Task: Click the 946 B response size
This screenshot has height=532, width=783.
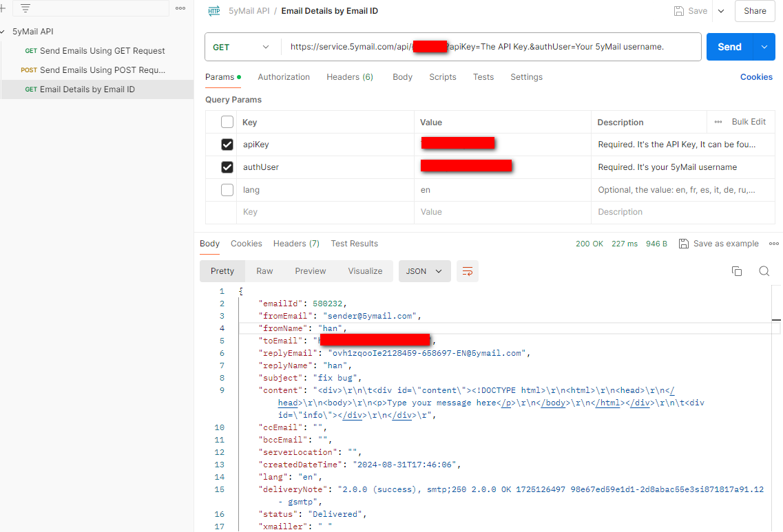Action: (656, 244)
